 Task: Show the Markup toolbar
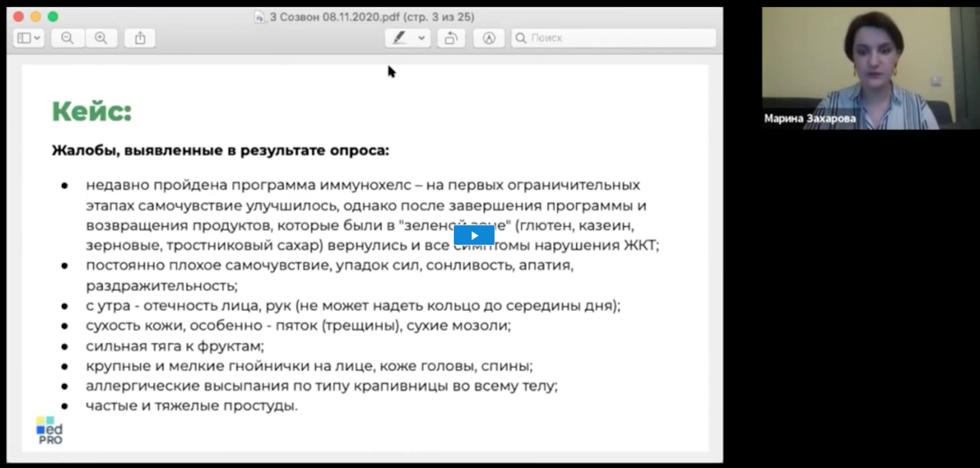coord(489,38)
